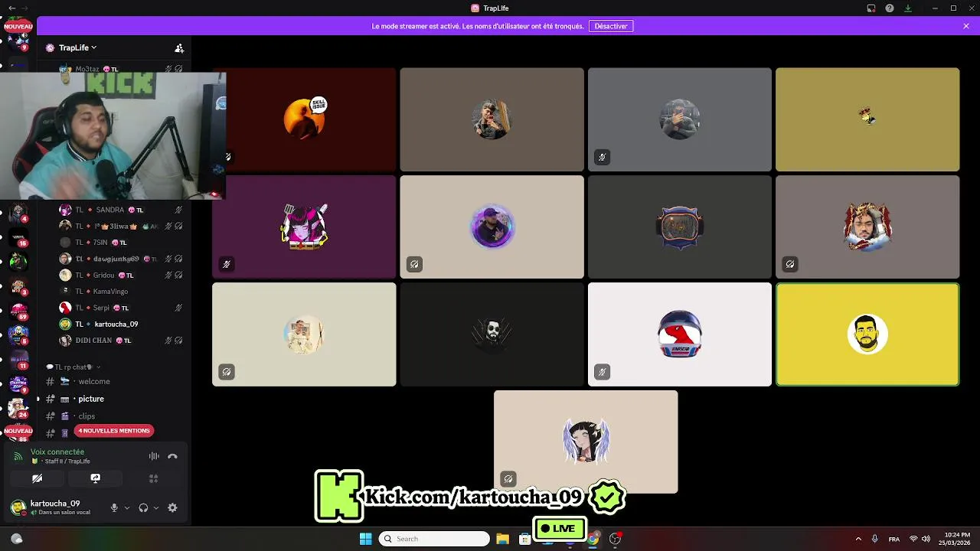Open the server icon with badge 59
The height and width of the screenshot is (551, 980).
(x=18, y=310)
